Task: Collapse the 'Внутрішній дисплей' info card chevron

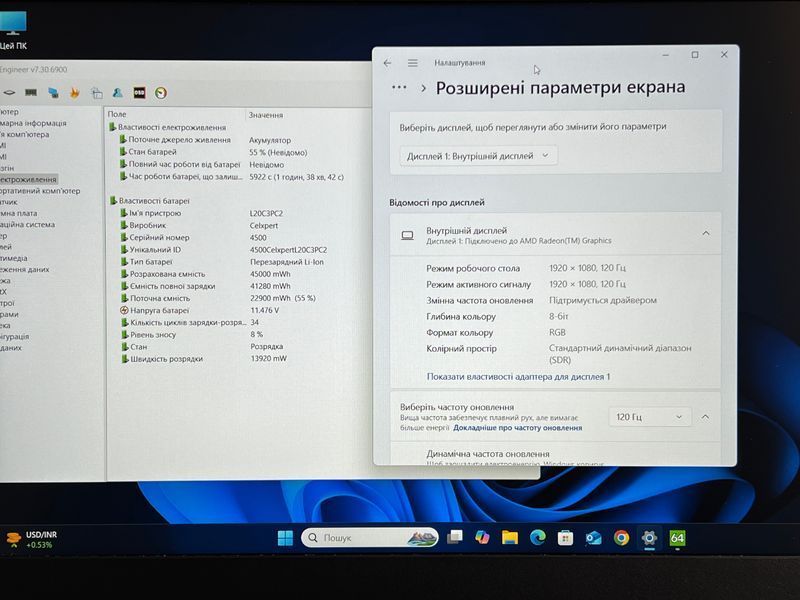Action: point(706,233)
